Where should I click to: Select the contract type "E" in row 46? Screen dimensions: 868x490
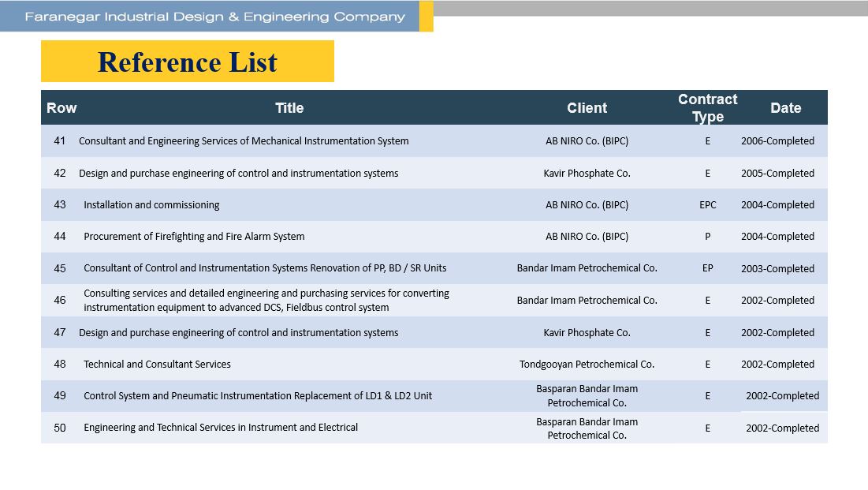tap(707, 300)
